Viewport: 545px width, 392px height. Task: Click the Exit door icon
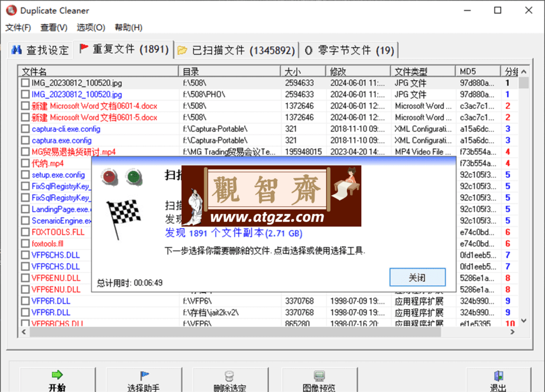[x=498, y=376]
